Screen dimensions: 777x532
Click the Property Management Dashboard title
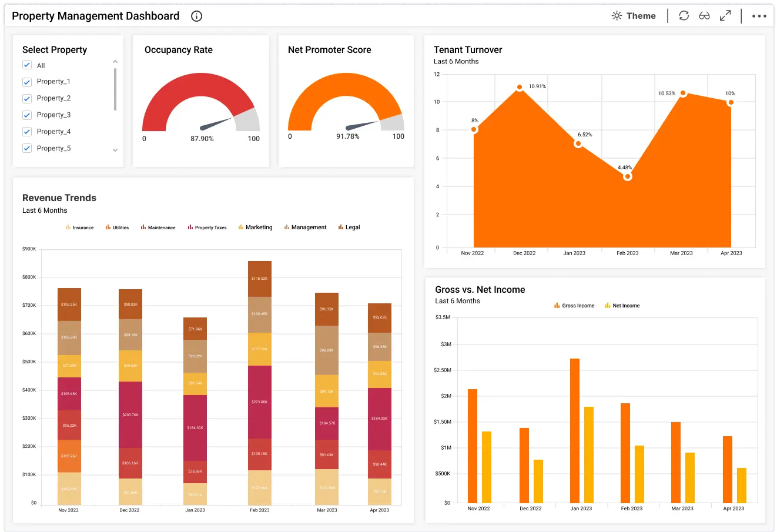tap(96, 16)
